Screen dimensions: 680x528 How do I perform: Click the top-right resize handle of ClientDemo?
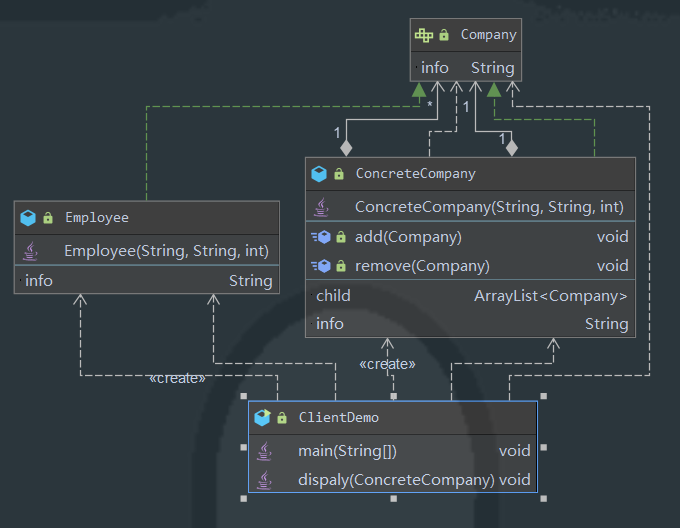coord(543,396)
